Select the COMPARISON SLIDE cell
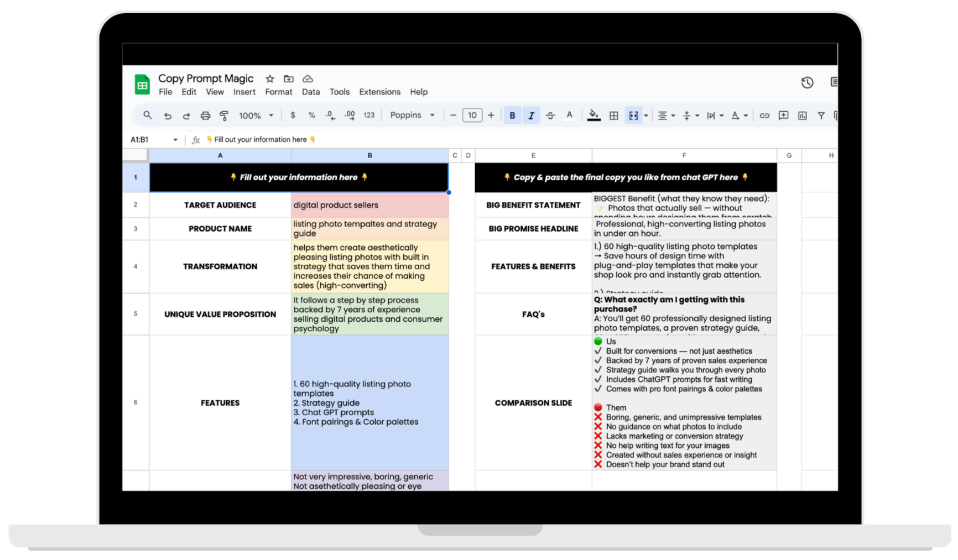 [533, 403]
